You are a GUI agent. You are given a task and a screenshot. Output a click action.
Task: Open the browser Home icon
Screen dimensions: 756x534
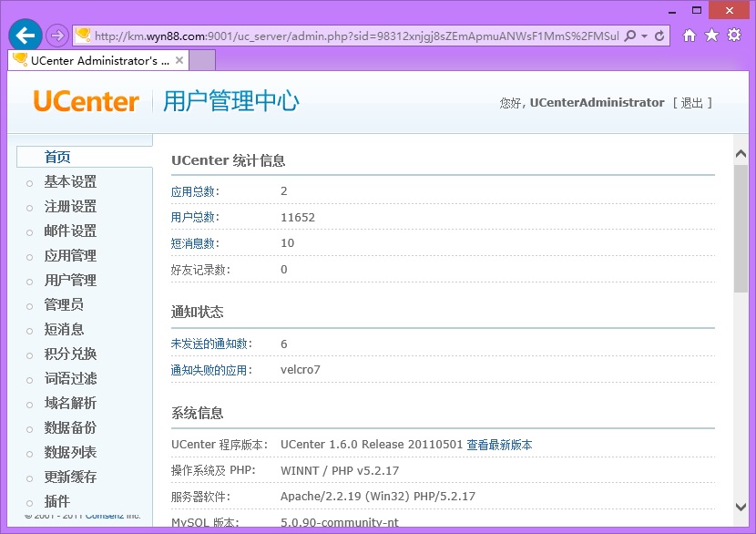tap(690, 36)
